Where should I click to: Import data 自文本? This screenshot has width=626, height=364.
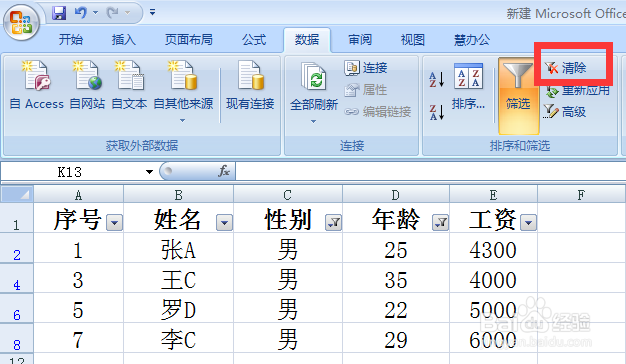(x=129, y=85)
